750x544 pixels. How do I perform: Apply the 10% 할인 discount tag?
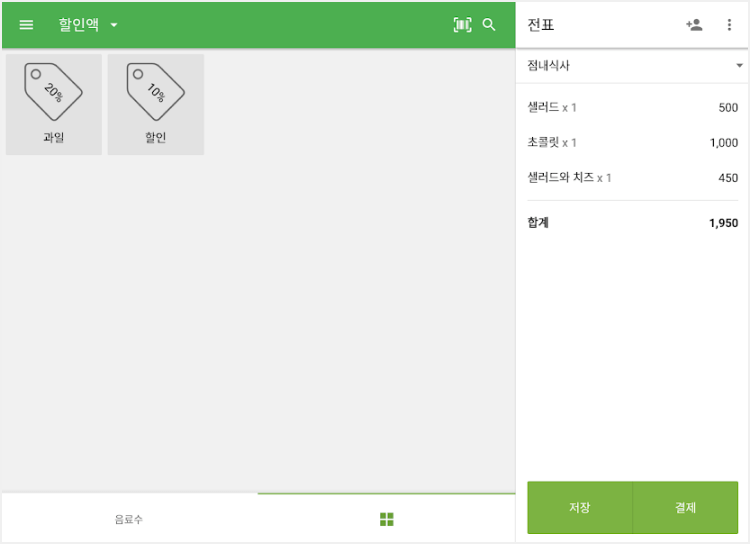[x=156, y=104]
